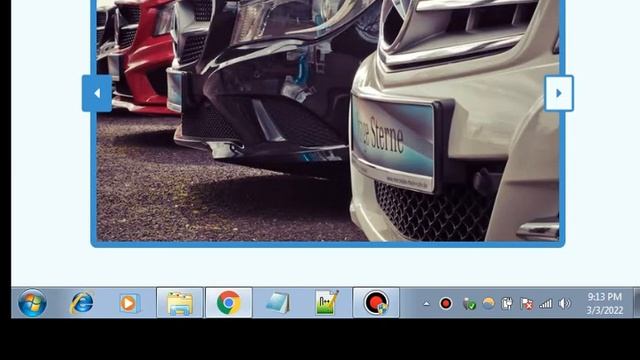Open the network signal tray icon

[546, 304]
